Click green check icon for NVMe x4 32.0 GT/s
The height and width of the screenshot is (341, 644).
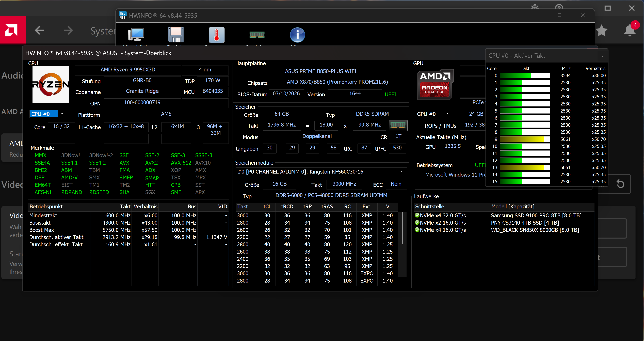pyautogui.click(x=417, y=215)
